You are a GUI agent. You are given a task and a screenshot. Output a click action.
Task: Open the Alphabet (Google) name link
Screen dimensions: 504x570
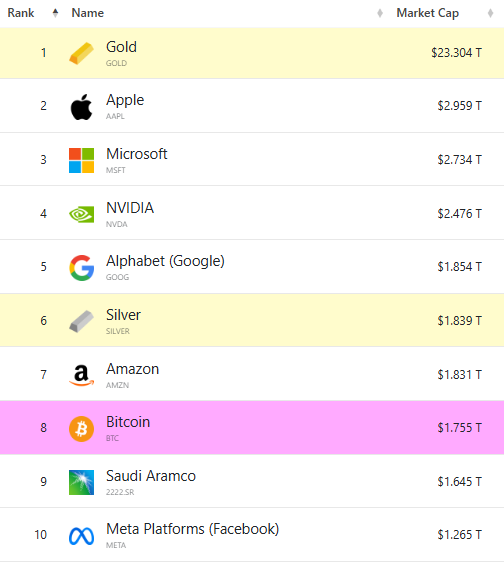(165, 261)
